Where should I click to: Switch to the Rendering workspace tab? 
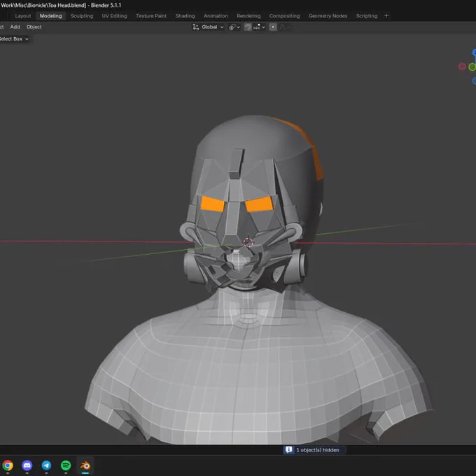248,16
